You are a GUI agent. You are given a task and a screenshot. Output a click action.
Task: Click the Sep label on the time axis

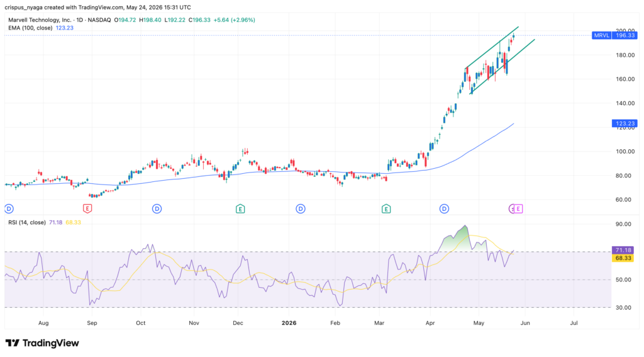(x=92, y=323)
